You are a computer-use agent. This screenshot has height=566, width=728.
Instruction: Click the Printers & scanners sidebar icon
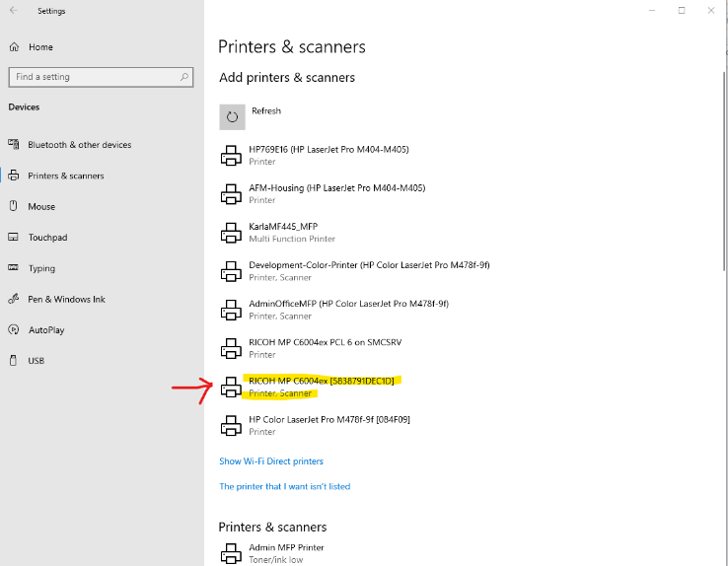tap(14, 176)
